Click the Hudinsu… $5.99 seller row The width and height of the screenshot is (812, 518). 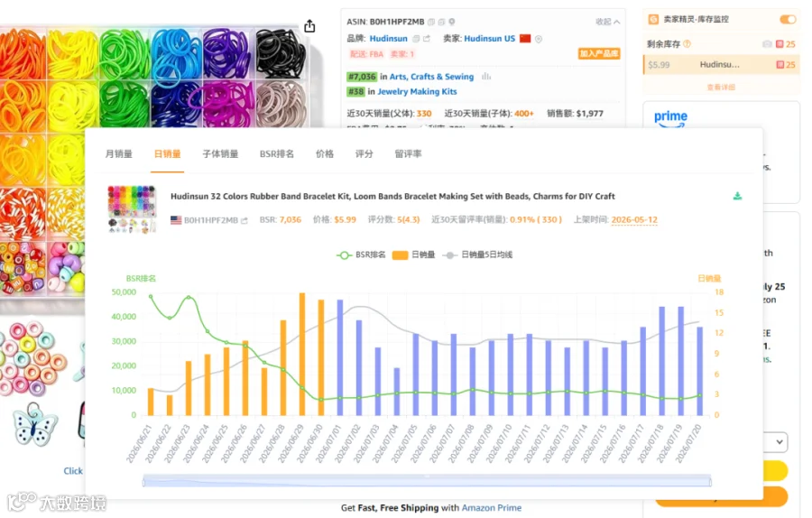coord(722,65)
